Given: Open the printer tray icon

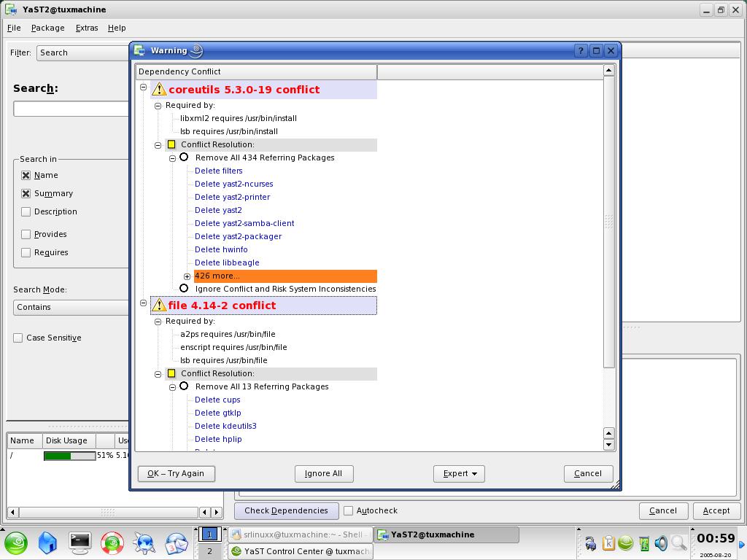Looking at the screenshot, I should (591, 542).
